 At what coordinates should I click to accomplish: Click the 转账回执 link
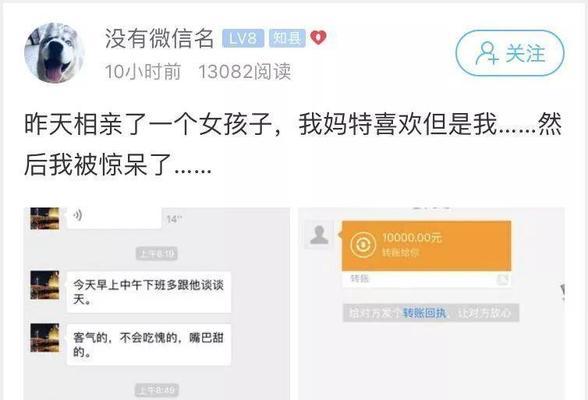[424, 313]
